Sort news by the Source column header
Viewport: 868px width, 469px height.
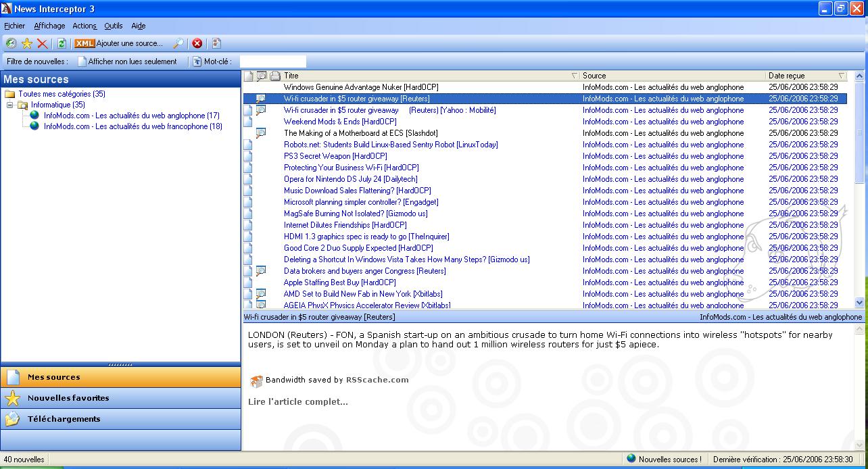[x=673, y=76]
